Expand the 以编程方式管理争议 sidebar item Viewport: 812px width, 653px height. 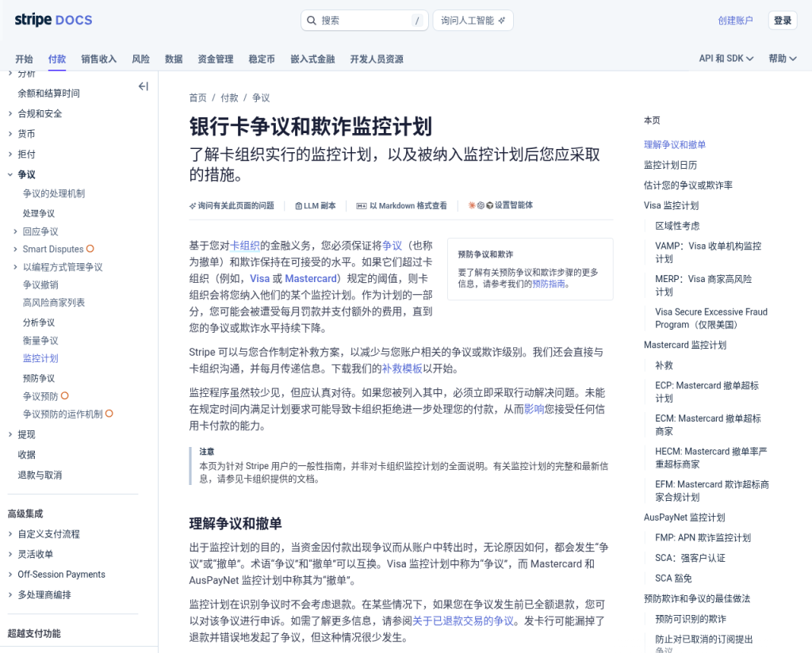[15, 267]
